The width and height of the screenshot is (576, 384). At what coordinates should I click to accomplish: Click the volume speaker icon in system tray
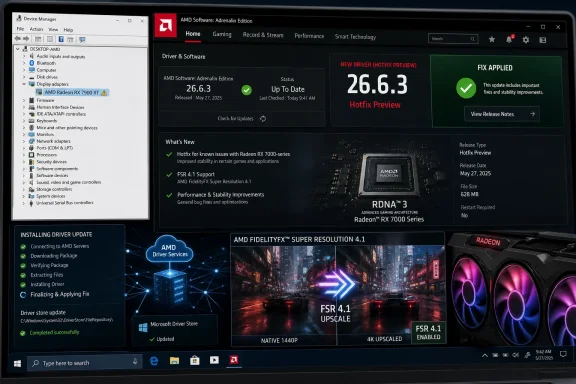[516, 355]
